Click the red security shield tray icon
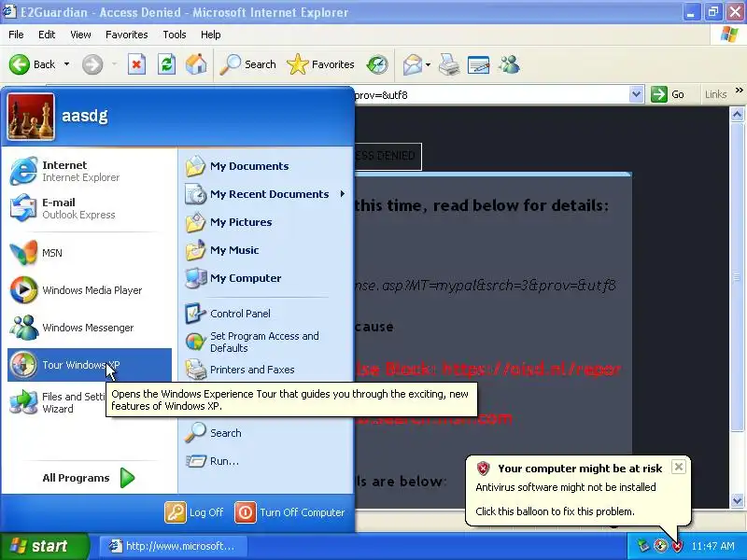Image resolution: width=747 pixels, height=560 pixels. (x=677, y=546)
